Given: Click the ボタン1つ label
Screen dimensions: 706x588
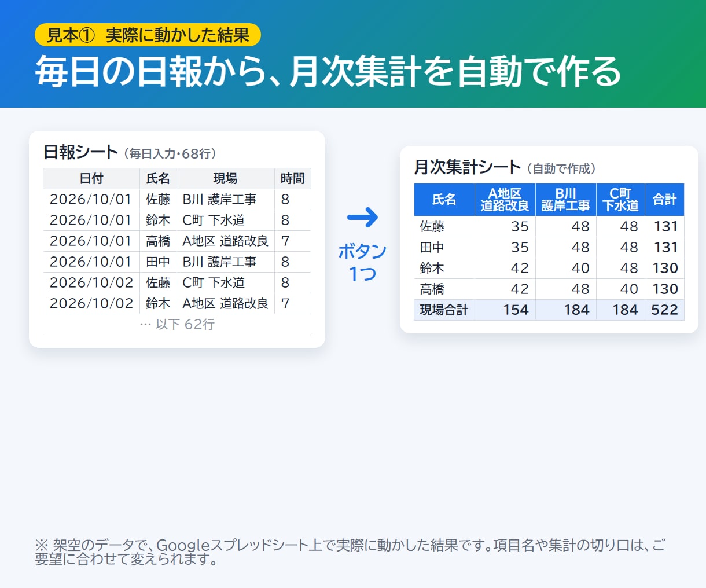Looking at the screenshot, I should (362, 262).
